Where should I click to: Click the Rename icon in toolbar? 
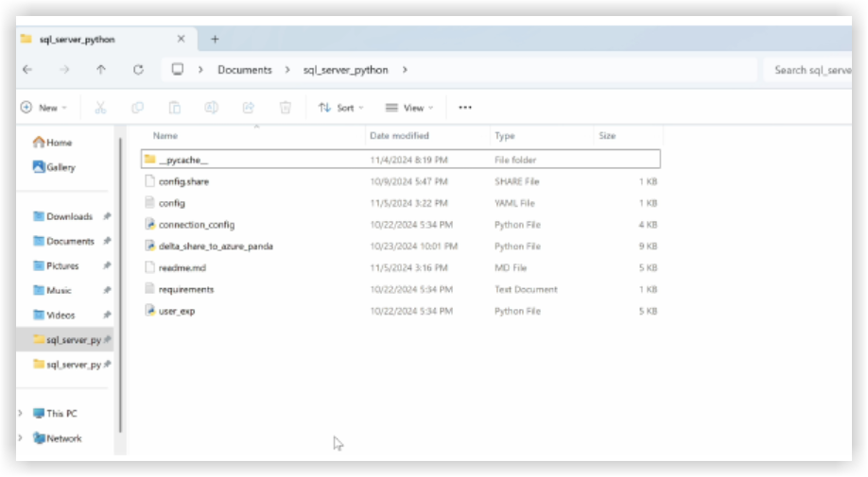click(212, 108)
